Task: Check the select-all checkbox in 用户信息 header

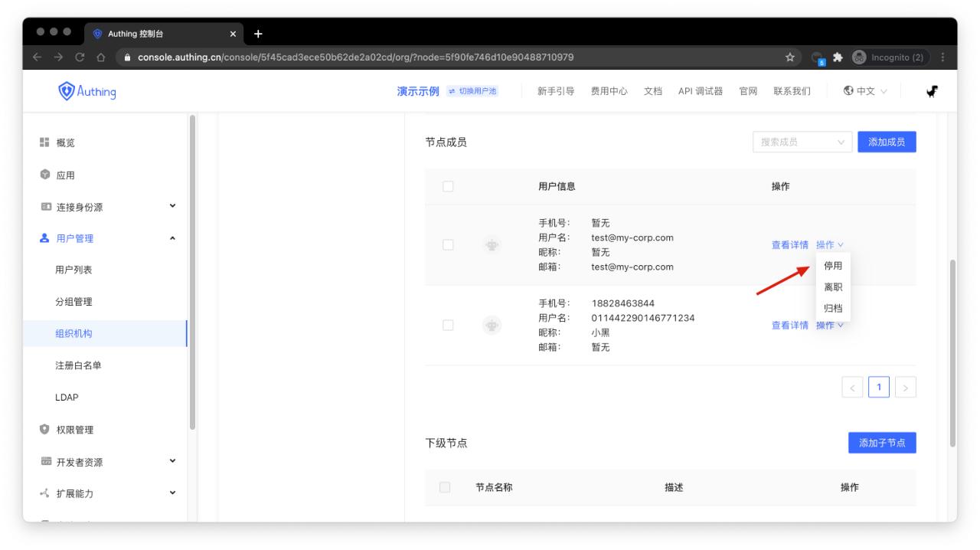Action: [448, 186]
